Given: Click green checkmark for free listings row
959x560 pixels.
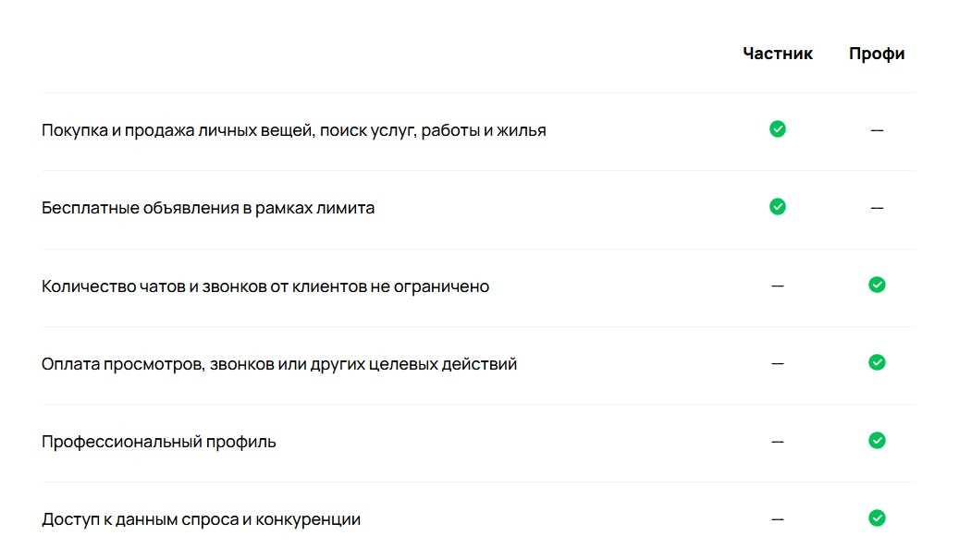Looking at the screenshot, I should 778,207.
